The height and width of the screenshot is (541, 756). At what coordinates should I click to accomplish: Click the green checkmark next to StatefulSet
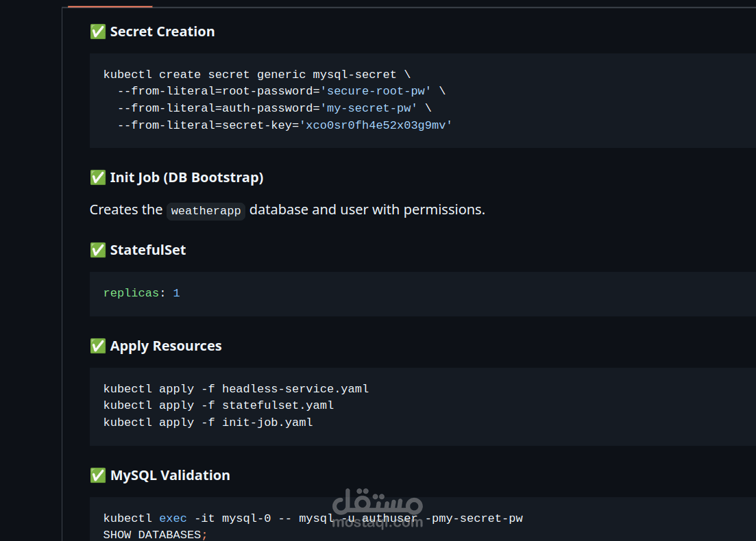click(x=97, y=250)
